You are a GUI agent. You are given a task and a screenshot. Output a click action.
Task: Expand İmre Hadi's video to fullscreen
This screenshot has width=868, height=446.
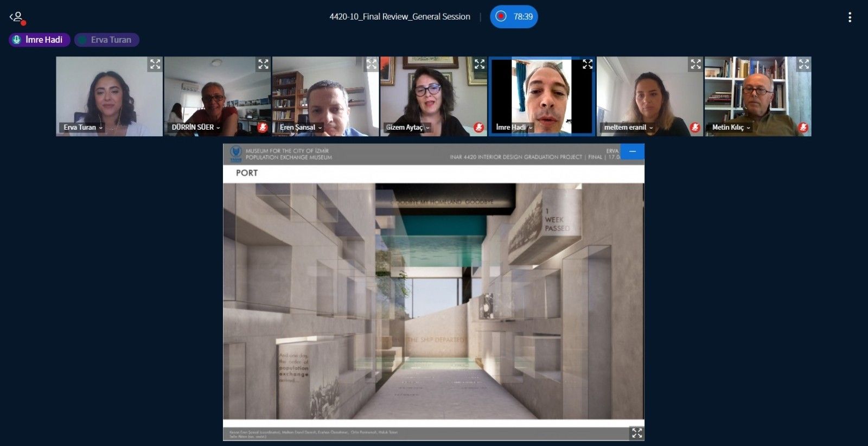tap(588, 65)
